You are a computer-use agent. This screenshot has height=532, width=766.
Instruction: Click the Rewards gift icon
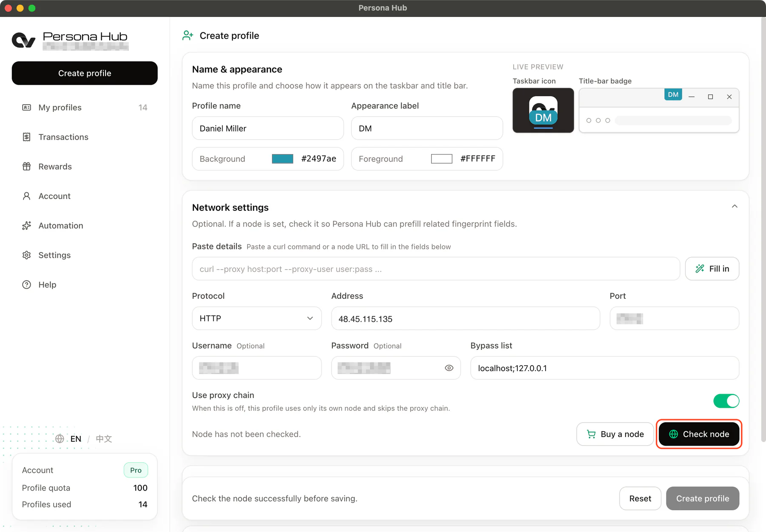[26, 166]
